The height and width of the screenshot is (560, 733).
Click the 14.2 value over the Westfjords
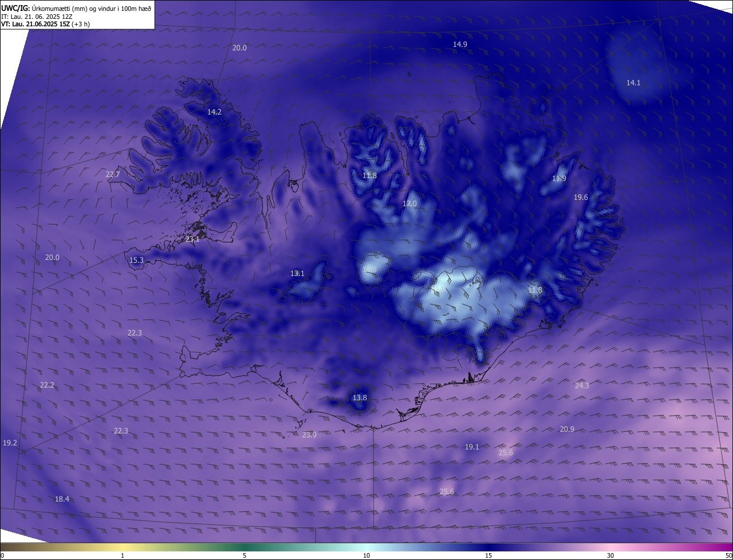214,112
